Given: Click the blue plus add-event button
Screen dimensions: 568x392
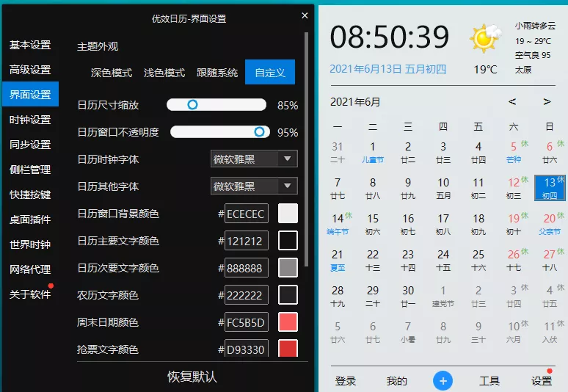Looking at the screenshot, I should [x=443, y=381].
